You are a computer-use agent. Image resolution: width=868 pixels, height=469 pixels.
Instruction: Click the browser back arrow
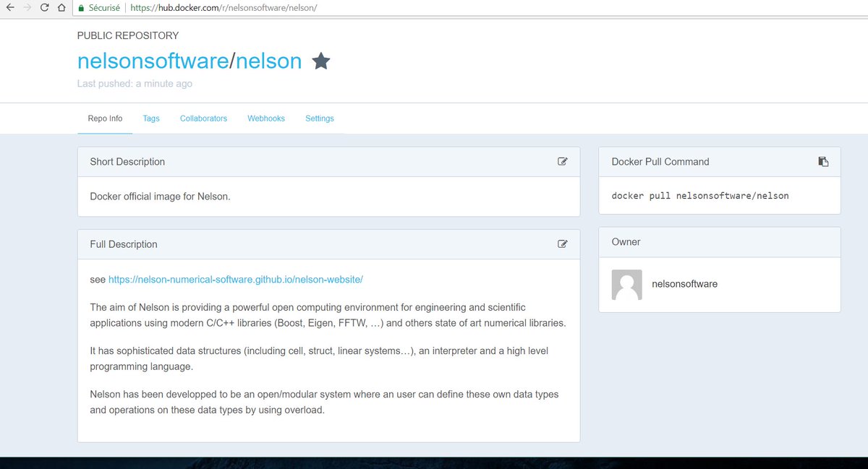[9, 8]
